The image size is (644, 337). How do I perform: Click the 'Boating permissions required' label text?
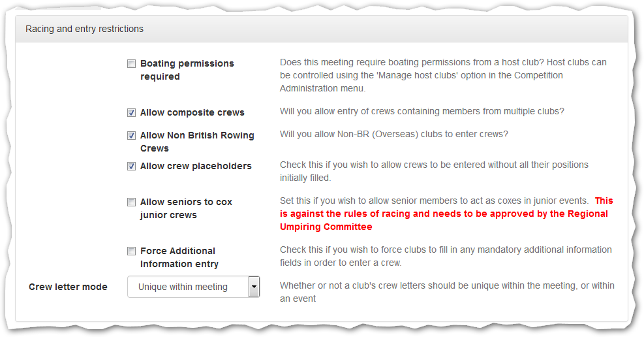click(187, 70)
